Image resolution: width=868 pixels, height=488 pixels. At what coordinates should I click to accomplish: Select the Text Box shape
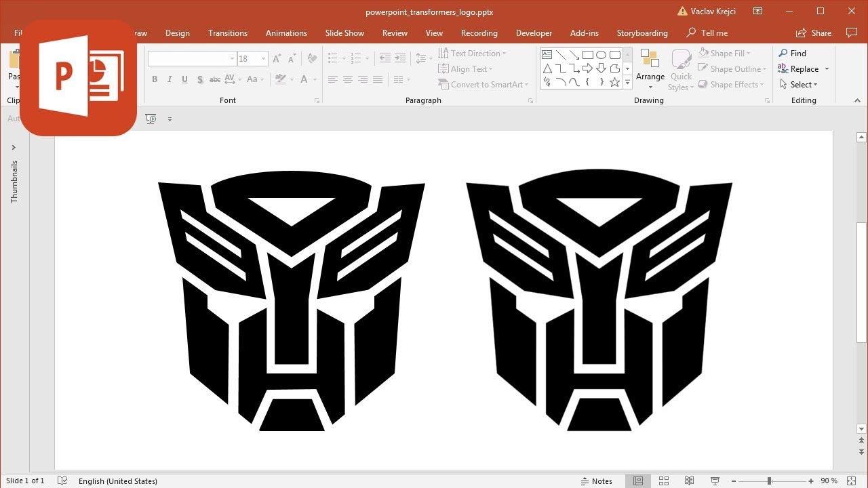coord(547,55)
